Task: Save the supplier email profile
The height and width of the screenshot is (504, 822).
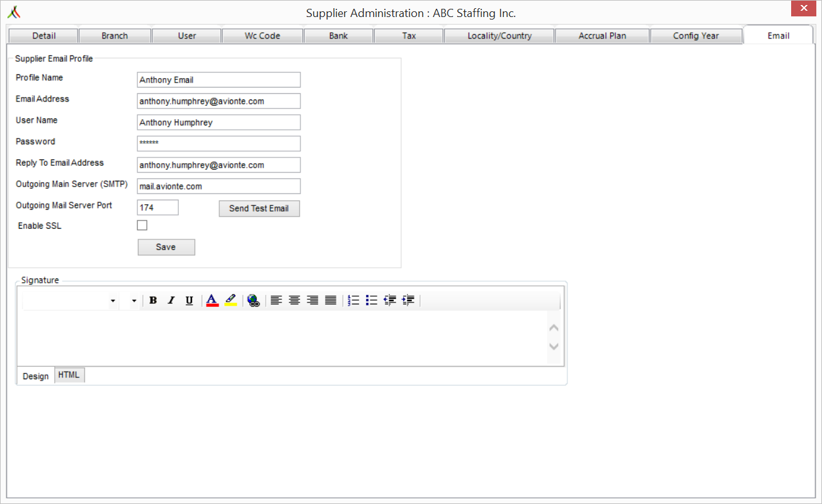Action: pos(166,247)
